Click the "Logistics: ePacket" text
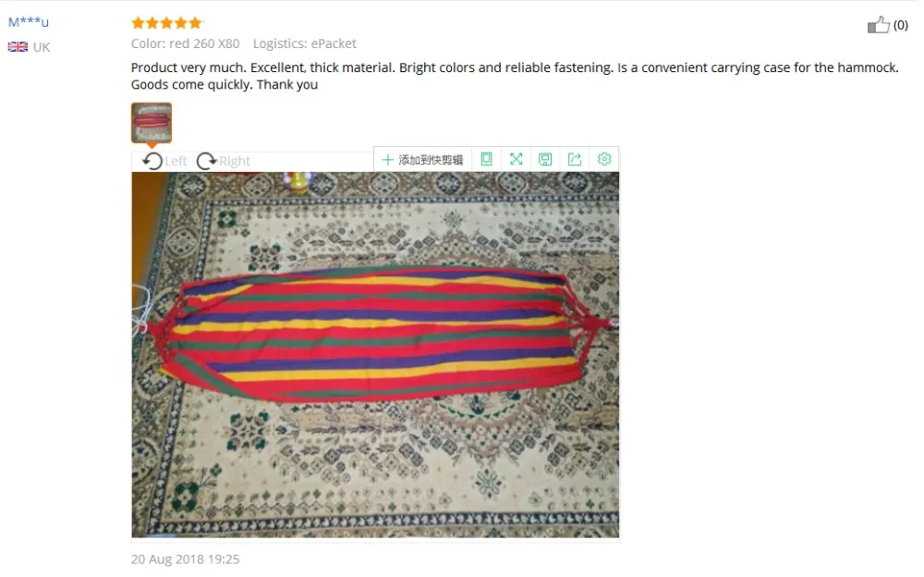The image size is (924, 577). tap(305, 43)
